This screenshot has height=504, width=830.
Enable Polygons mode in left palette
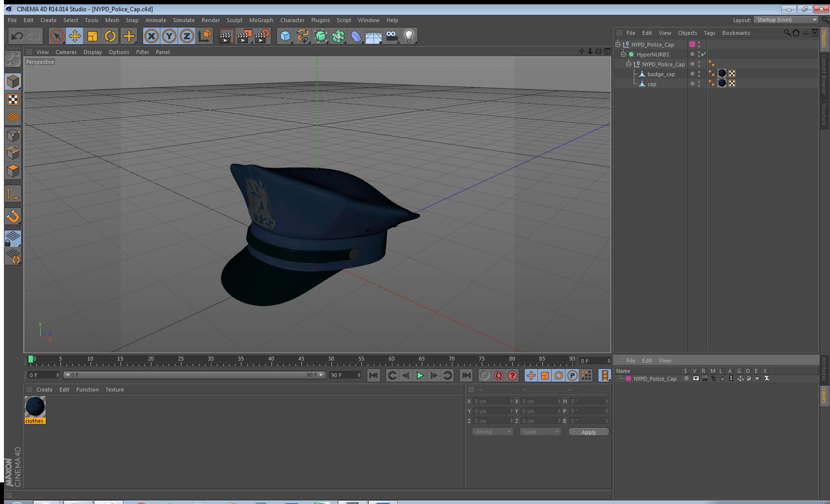[13, 171]
